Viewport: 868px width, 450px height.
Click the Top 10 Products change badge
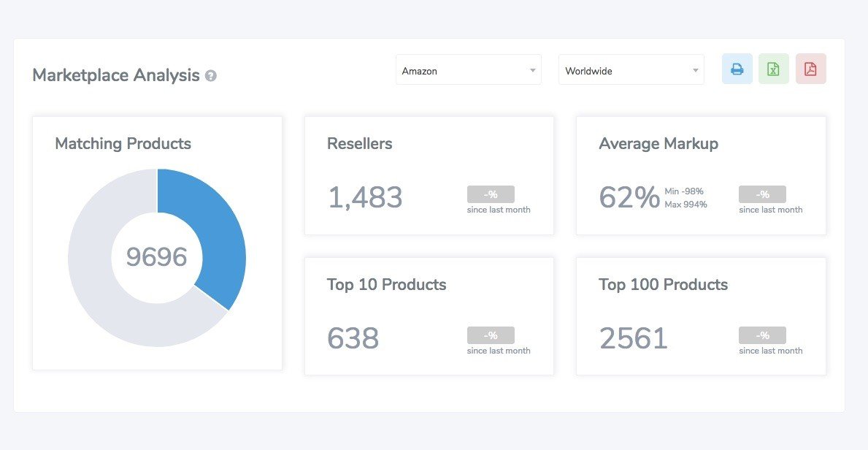coord(491,335)
